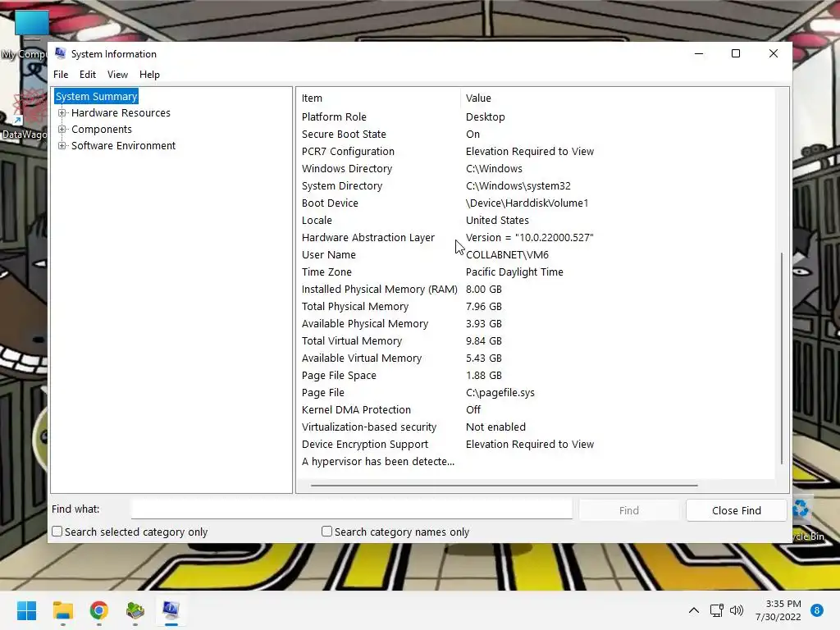The image size is (840, 630).
Task: Open the taskbar clock showing 3:35 PM
Action: click(x=778, y=610)
